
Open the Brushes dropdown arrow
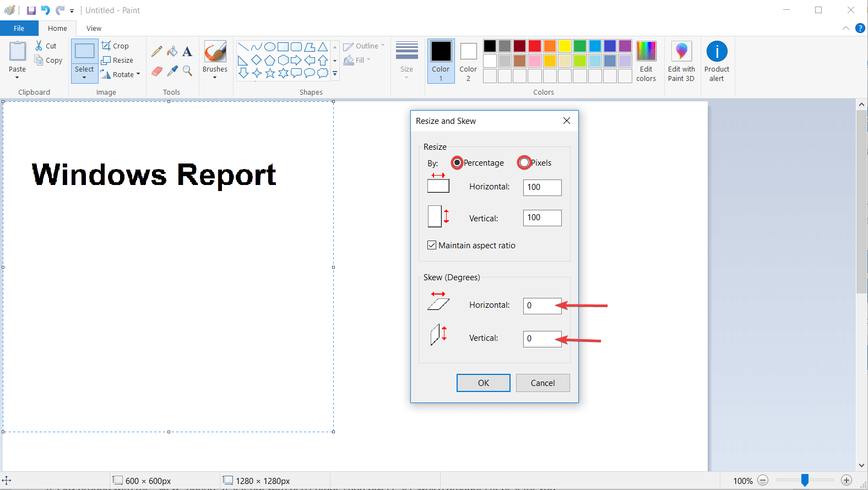click(215, 78)
